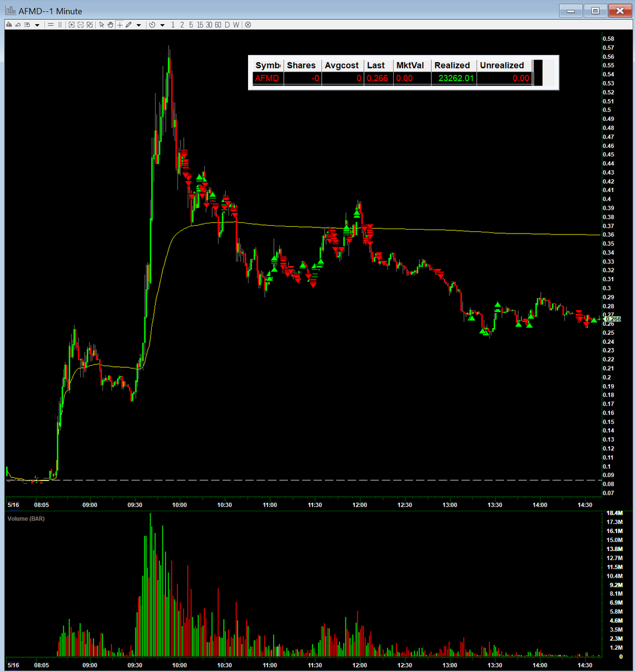This screenshot has height=672, width=635.
Task: Switch to the 5 minute interval
Action: pyautogui.click(x=191, y=25)
